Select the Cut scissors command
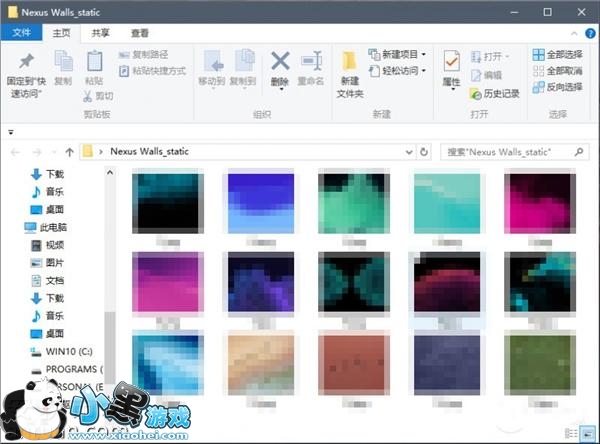This screenshot has width=600, height=444. (98, 96)
